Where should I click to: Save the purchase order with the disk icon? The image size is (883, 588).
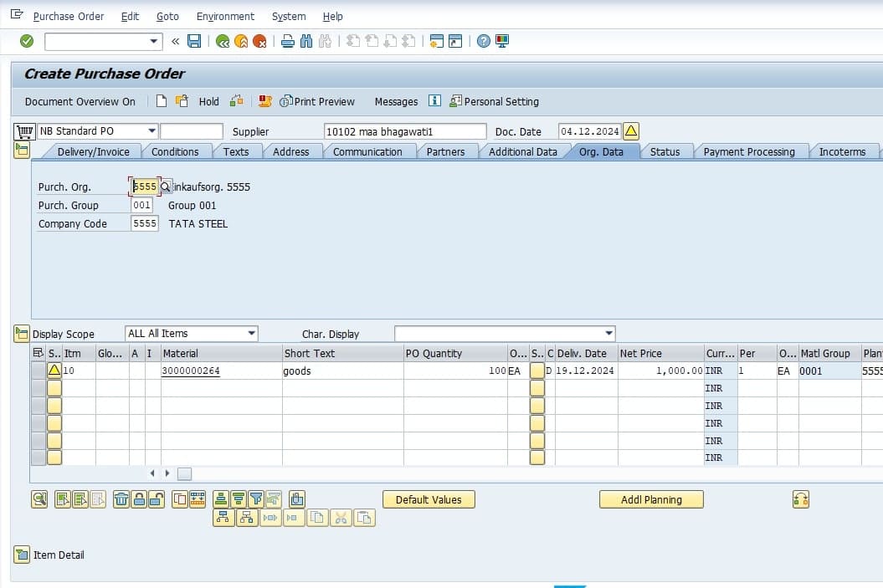pyautogui.click(x=194, y=41)
